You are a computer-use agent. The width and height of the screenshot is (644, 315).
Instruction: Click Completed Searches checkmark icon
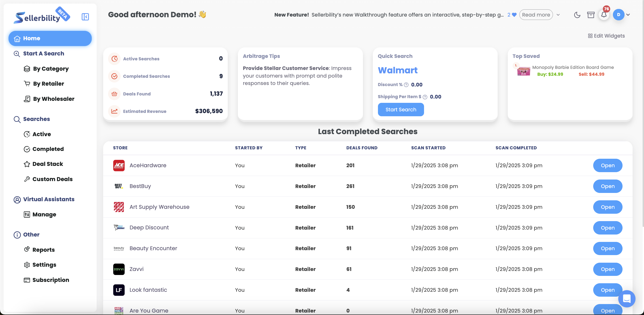point(114,76)
